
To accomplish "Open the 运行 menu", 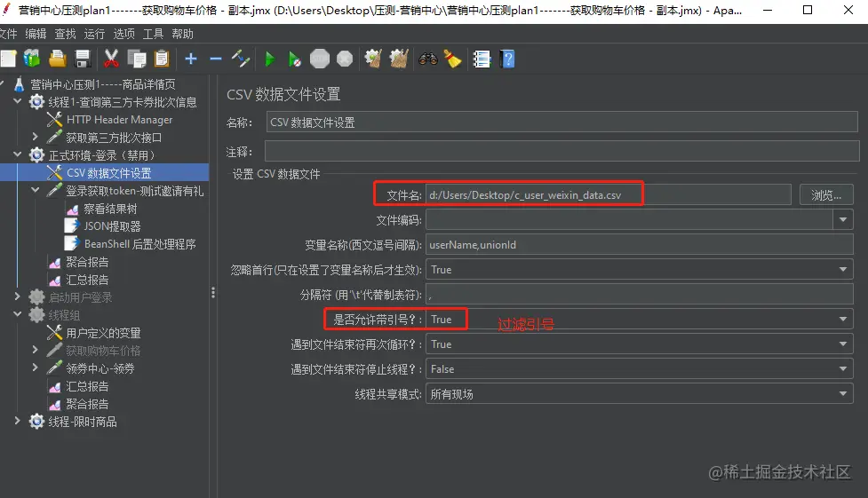I will [95, 34].
